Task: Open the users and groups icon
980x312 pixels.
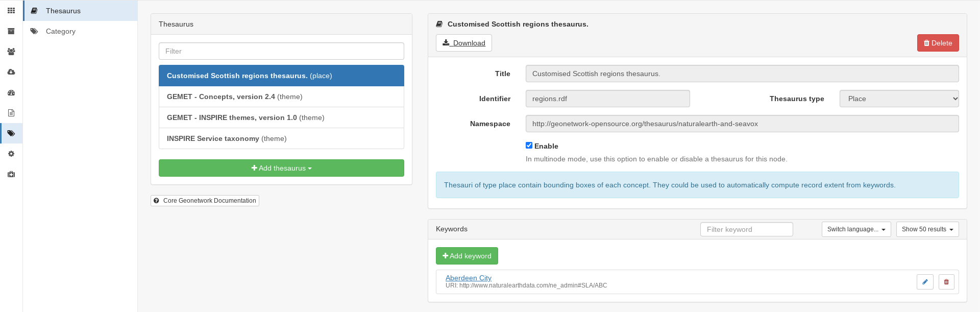Action: (x=11, y=52)
